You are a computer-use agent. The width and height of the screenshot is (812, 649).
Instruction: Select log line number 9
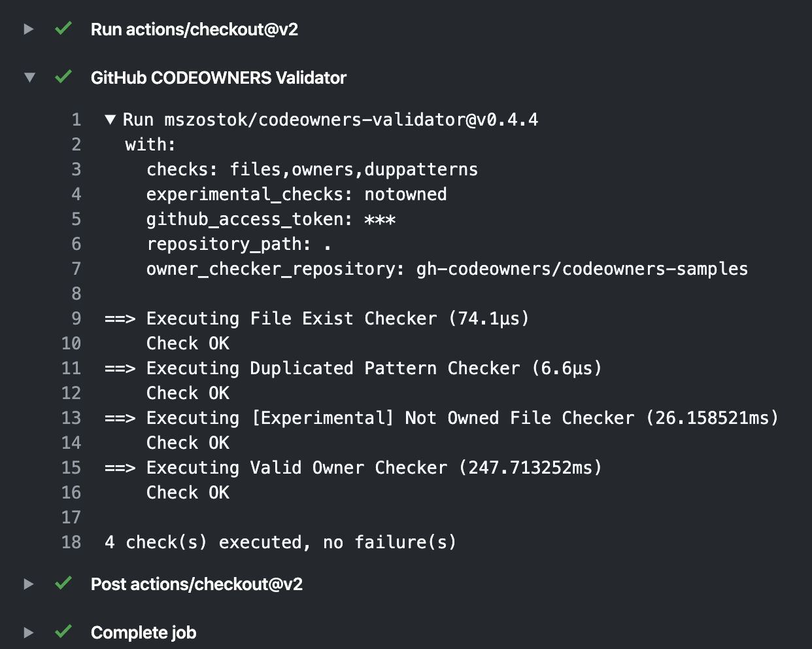coord(76,319)
